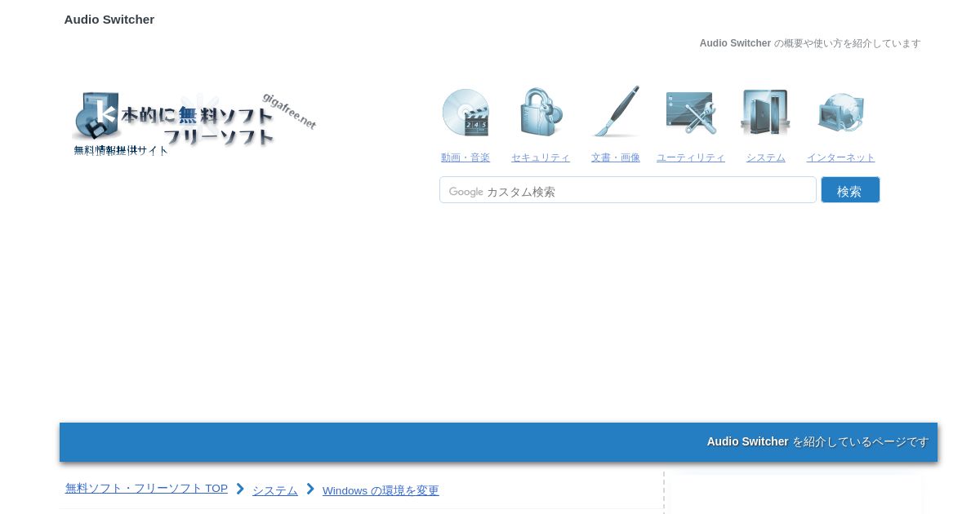
Task: Open the 文書・画像 brush icon
Action: point(616,112)
